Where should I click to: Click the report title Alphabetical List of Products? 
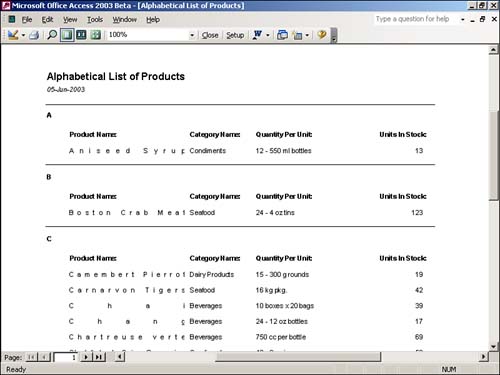116,77
